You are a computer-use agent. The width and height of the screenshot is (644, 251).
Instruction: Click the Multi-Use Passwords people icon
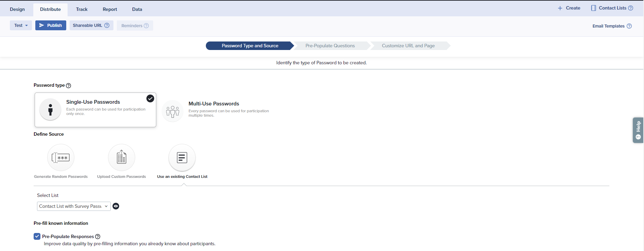173,111
